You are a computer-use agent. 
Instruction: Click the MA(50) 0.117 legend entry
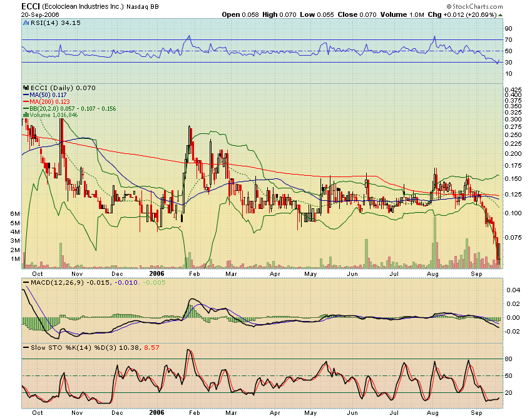pos(48,95)
